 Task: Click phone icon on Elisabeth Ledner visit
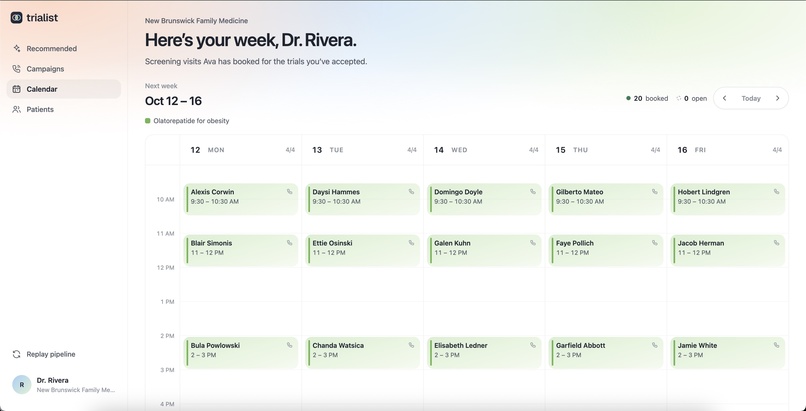pyautogui.click(x=533, y=345)
